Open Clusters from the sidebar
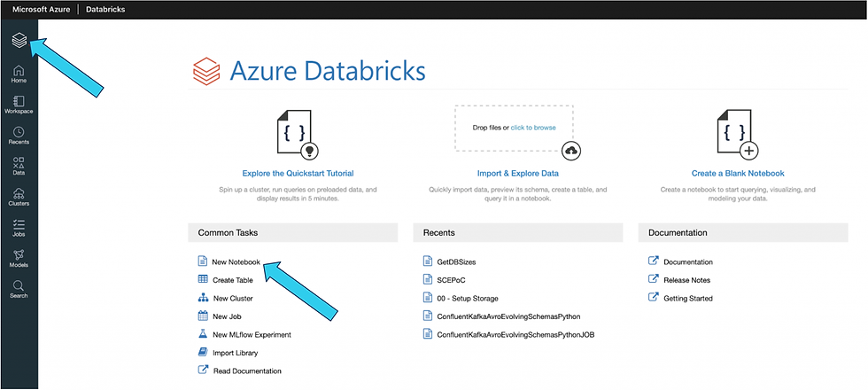Viewport: 868px width, 390px height. pos(19,197)
